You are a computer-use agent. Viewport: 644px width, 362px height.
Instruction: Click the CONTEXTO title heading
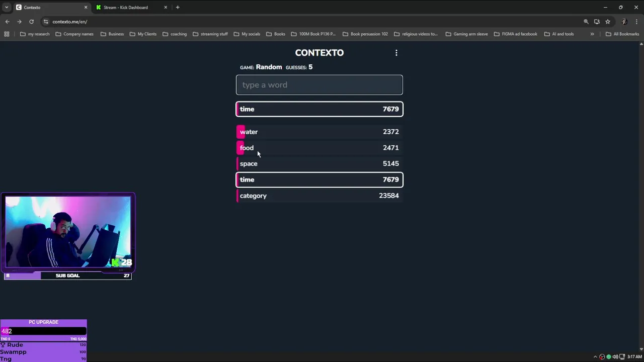point(319,53)
